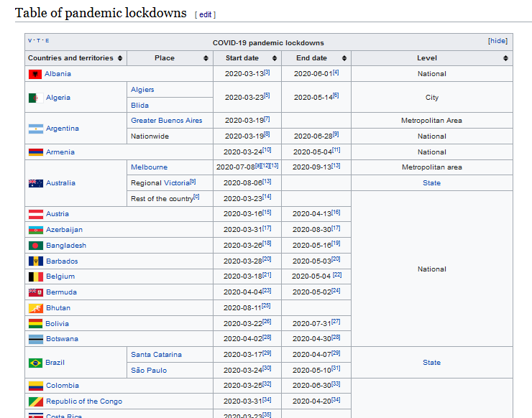
Task: Click the Bhutan flag icon
Action: coord(36,308)
